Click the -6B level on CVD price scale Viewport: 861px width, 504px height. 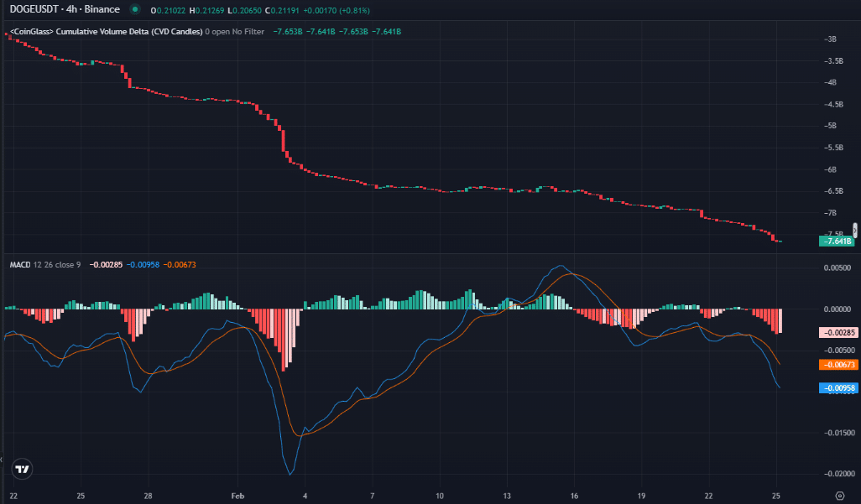831,169
